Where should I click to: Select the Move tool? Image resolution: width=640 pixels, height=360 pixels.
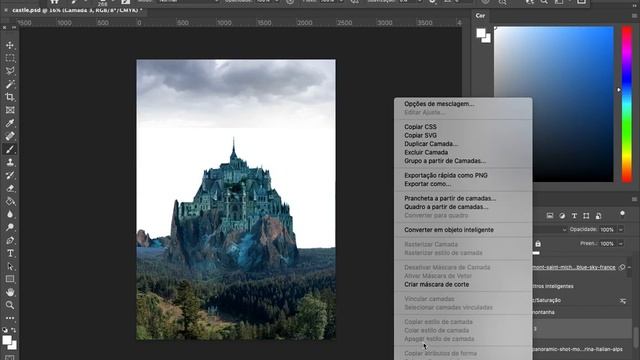click(10, 45)
